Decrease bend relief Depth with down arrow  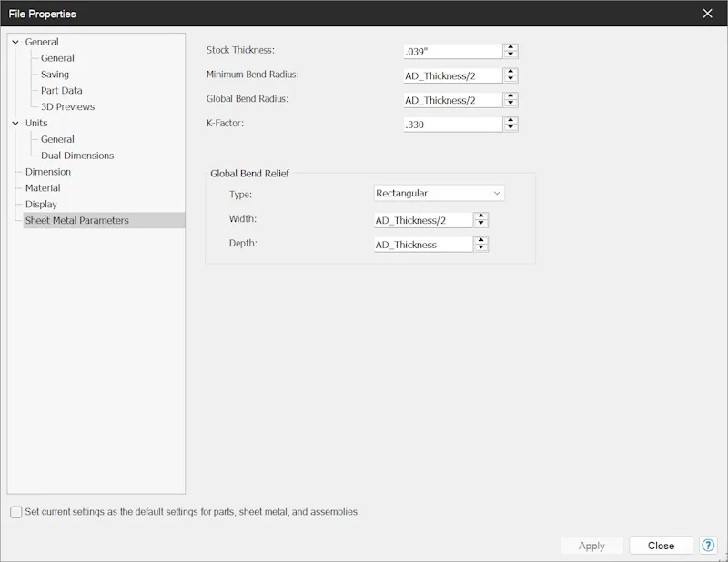[x=481, y=247]
